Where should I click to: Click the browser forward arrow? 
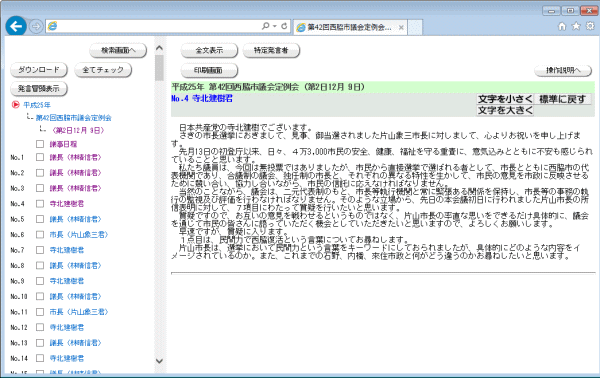(x=36, y=26)
